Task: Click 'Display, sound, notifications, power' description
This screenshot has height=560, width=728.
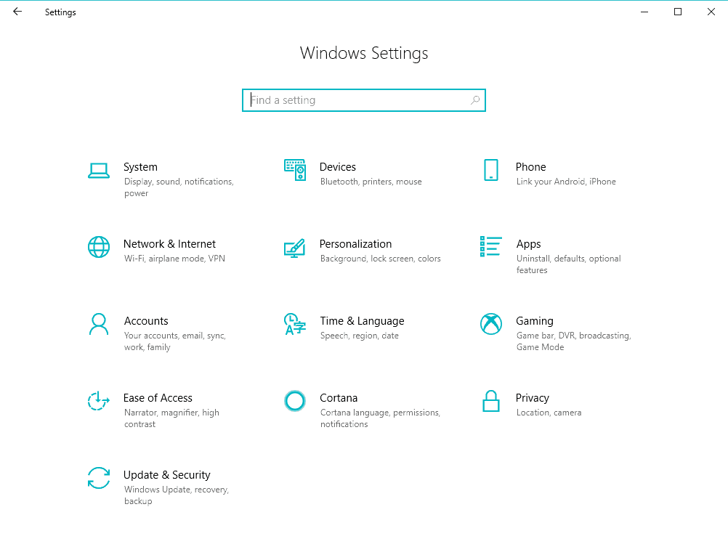Action: click(178, 187)
